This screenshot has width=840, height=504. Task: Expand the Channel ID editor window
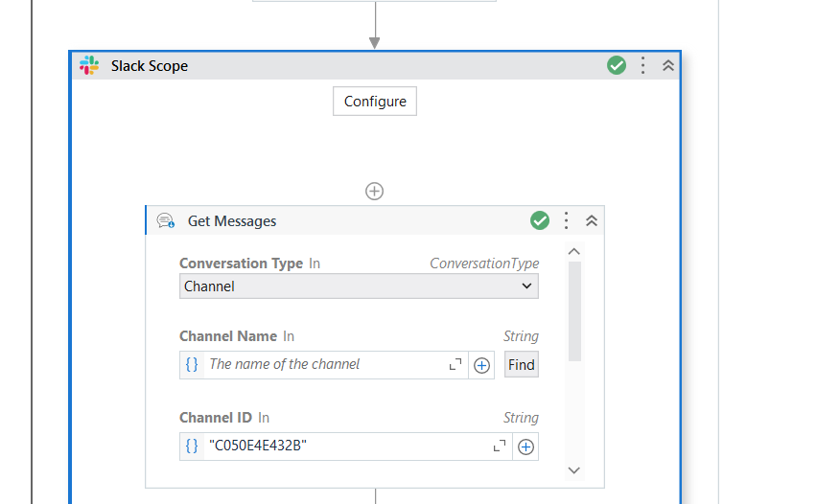coord(500,446)
